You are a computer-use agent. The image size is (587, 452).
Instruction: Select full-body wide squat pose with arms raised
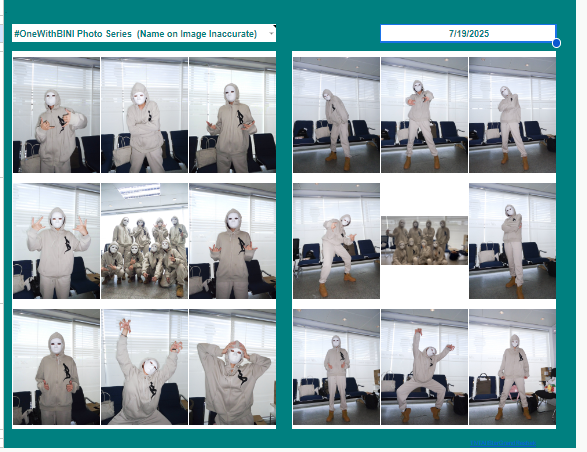coord(424,367)
